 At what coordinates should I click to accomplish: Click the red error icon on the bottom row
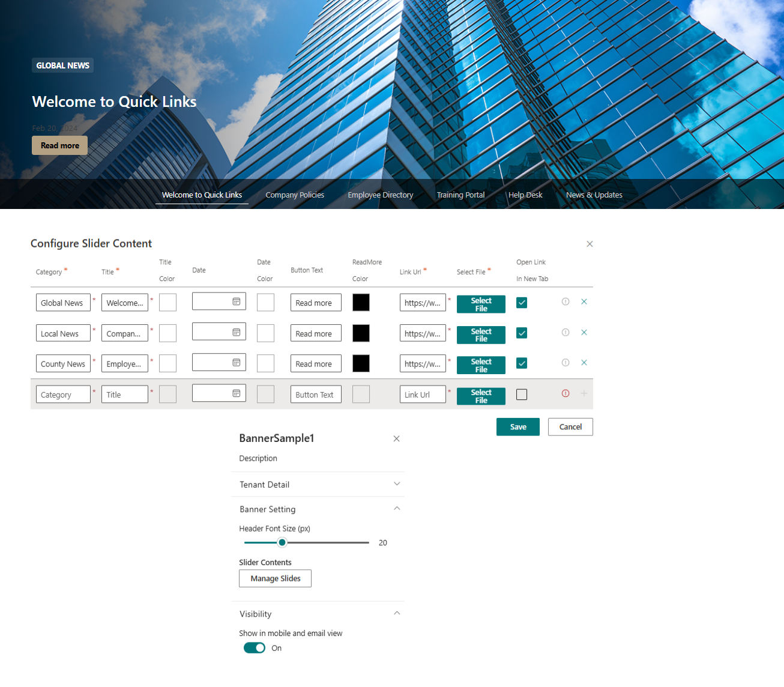pos(565,393)
